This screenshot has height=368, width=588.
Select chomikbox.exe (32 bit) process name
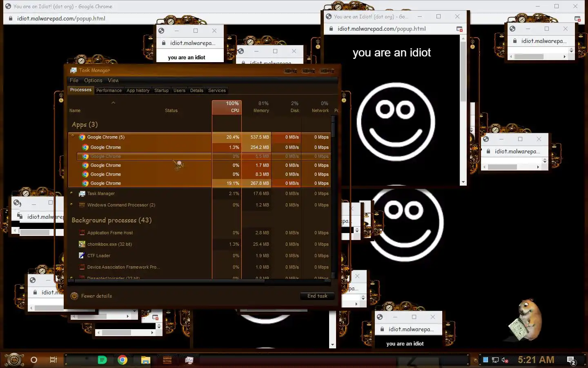(109, 244)
